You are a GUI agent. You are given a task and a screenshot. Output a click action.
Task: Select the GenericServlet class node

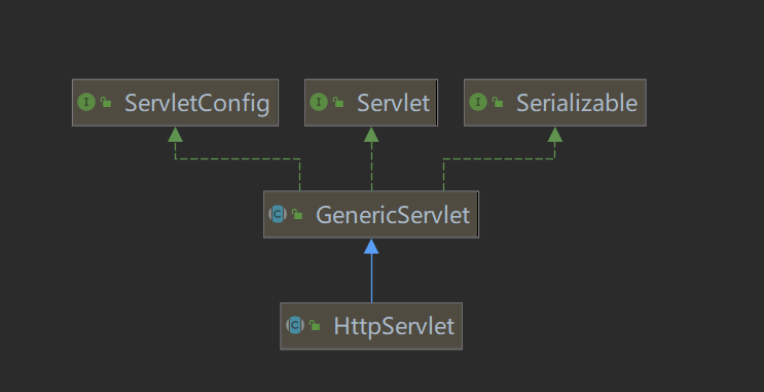click(x=371, y=214)
